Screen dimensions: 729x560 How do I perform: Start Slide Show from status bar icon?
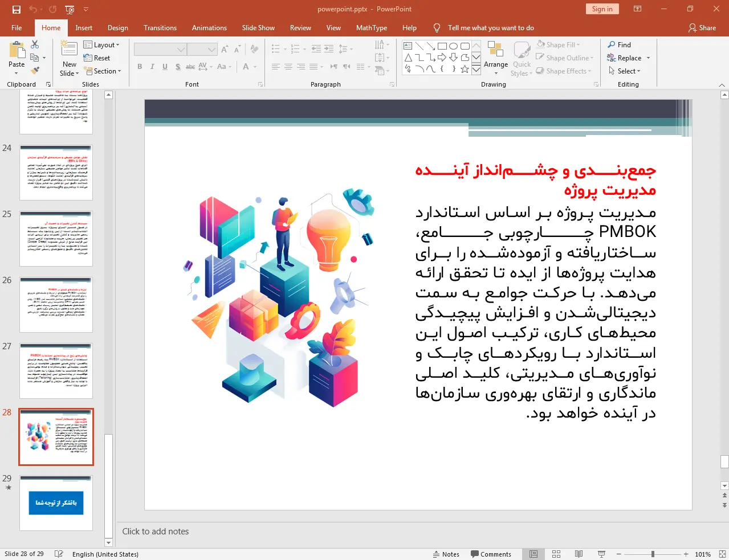coord(601,554)
